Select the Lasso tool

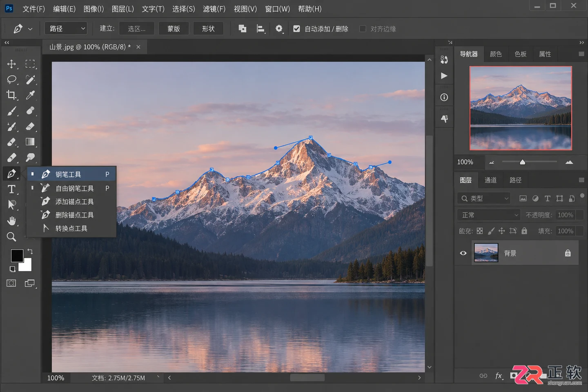pyautogui.click(x=11, y=80)
